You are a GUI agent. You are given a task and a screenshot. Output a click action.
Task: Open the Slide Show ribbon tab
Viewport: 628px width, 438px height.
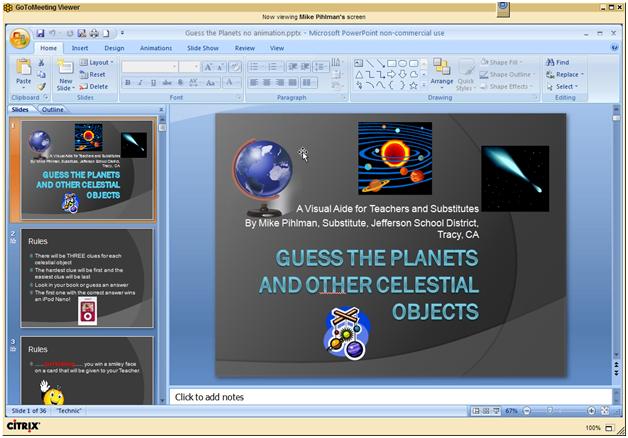[x=202, y=47]
